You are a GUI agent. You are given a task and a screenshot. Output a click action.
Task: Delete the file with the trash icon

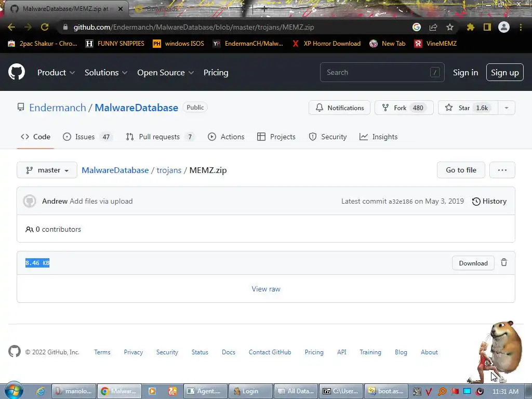(x=504, y=262)
